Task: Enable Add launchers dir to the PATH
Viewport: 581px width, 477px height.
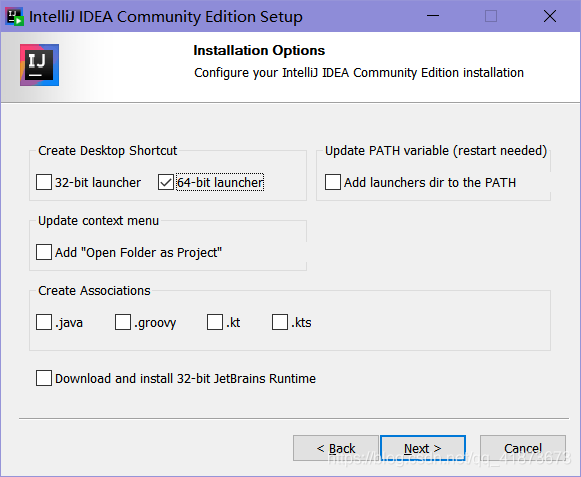Action: coord(333,182)
